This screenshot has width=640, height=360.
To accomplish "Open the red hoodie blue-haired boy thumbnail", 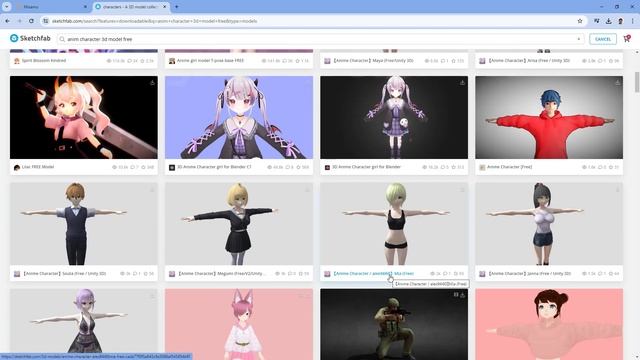I will [549, 117].
